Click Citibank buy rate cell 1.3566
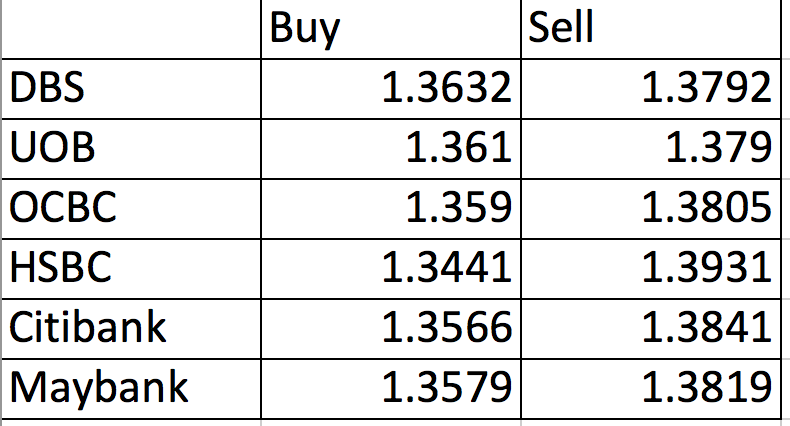The height and width of the screenshot is (426, 790). 390,327
